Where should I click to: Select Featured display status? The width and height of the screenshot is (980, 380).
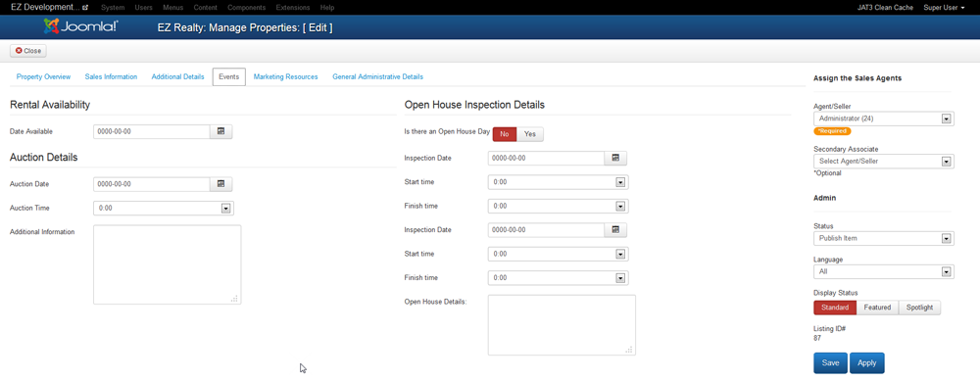pyautogui.click(x=877, y=308)
